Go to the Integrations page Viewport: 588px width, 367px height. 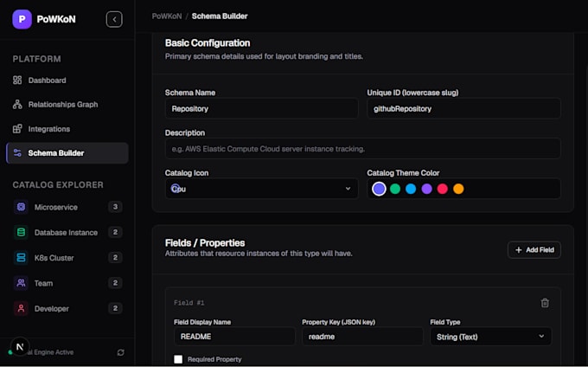[67, 129]
